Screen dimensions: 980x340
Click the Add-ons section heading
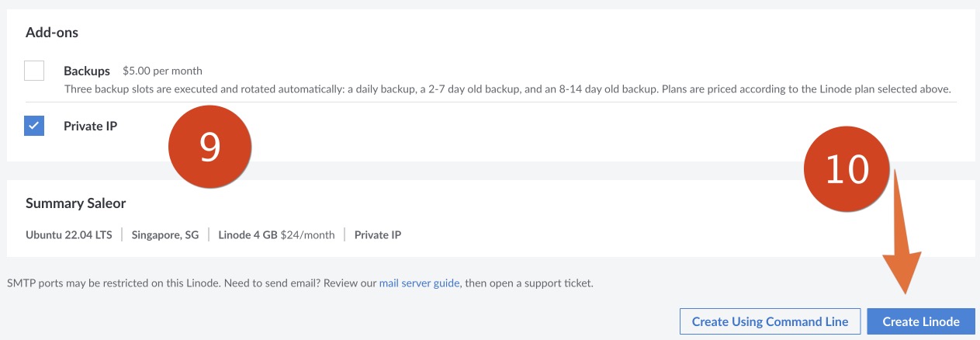pyautogui.click(x=52, y=33)
